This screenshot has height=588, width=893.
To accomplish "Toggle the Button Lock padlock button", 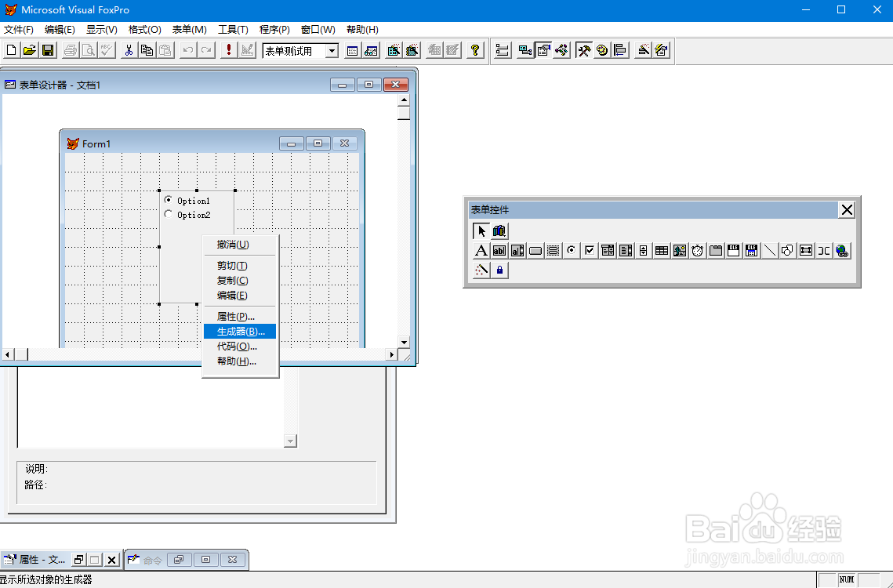I will point(499,270).
